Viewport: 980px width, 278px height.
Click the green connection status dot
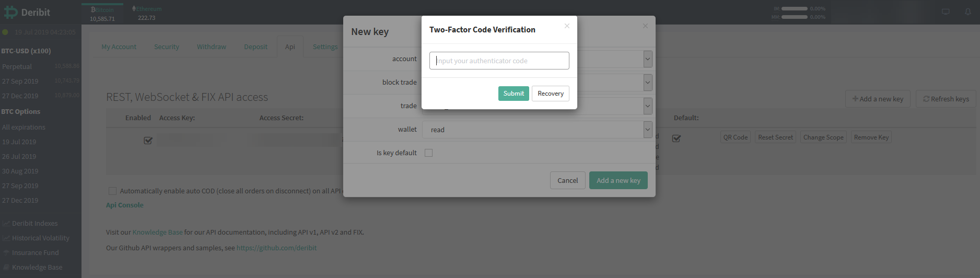[x=5, y=32]
